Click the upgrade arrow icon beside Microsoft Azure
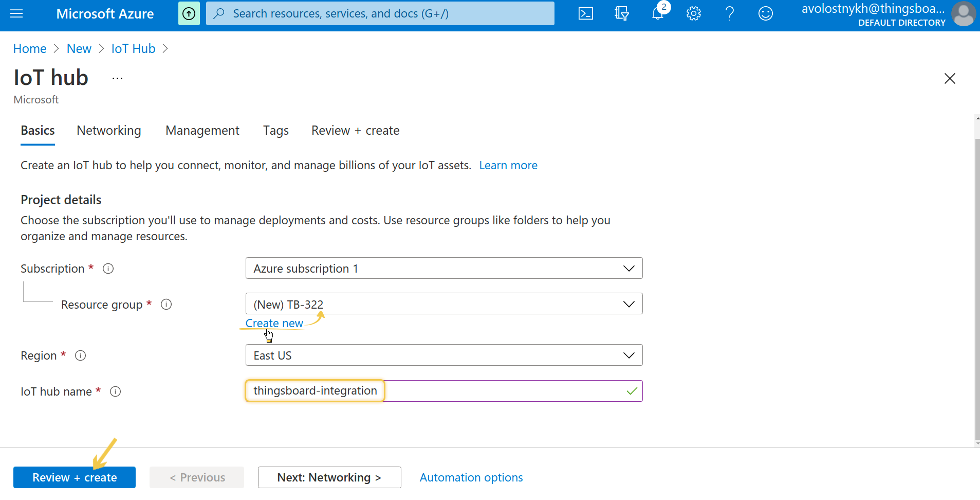 tap(189, 14)
